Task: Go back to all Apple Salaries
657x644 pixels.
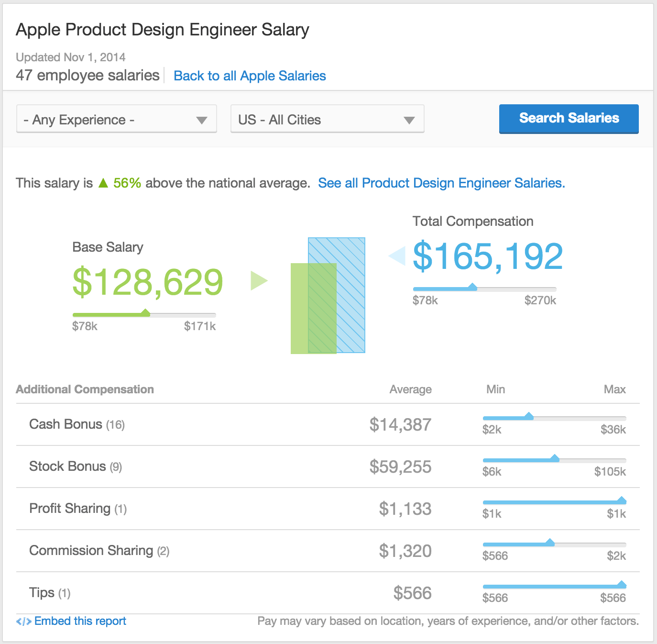Action: pyautogui.click(x=250, y=76)
